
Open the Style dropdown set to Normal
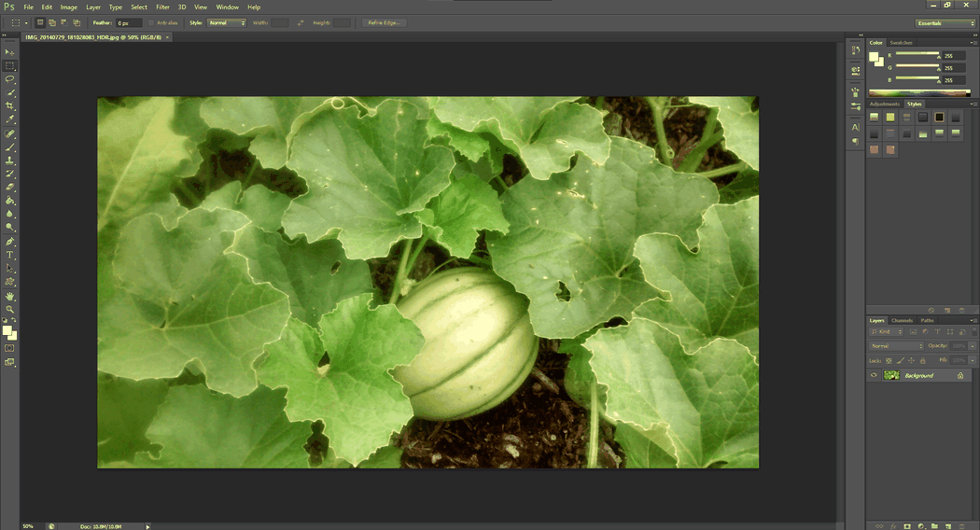[x=226, y=22]
